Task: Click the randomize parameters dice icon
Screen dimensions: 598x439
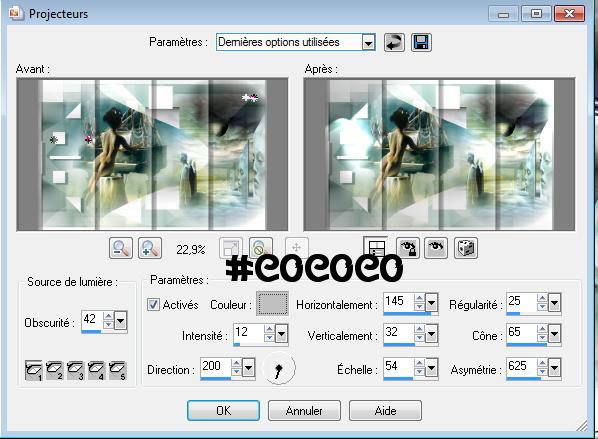Action: tap(466, 248)
